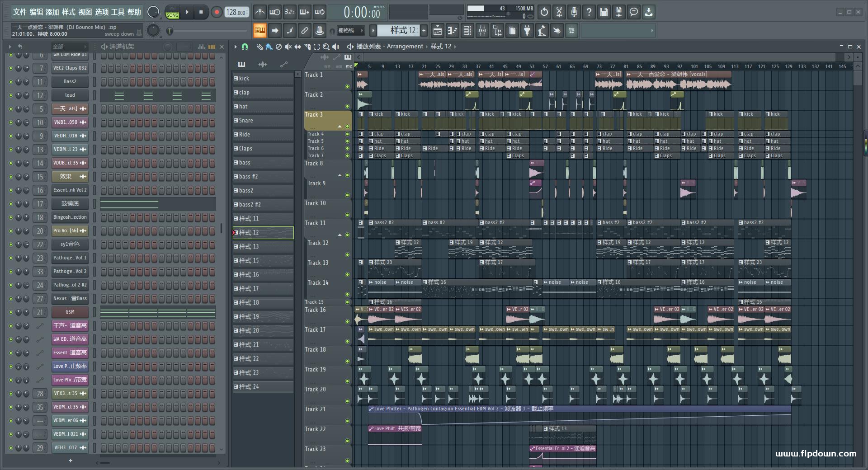868x470 pixels.
Task: Open the Patterns menu (样式)
Action: coord(69,12)
